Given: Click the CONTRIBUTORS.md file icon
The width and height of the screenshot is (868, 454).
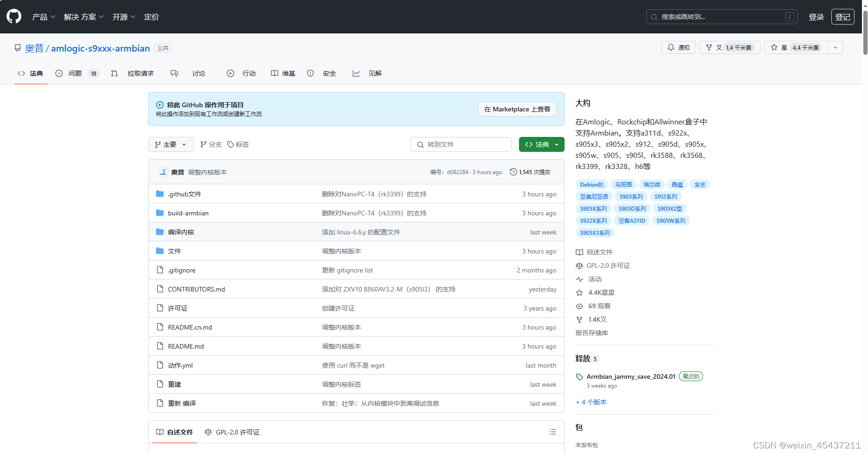Looking at the screenshot, I should [160, 289].
